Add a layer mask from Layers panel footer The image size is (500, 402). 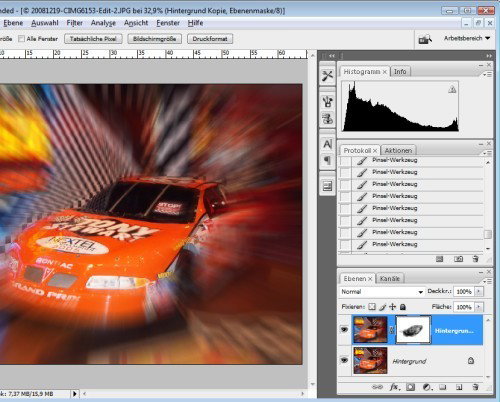(411, 387)
